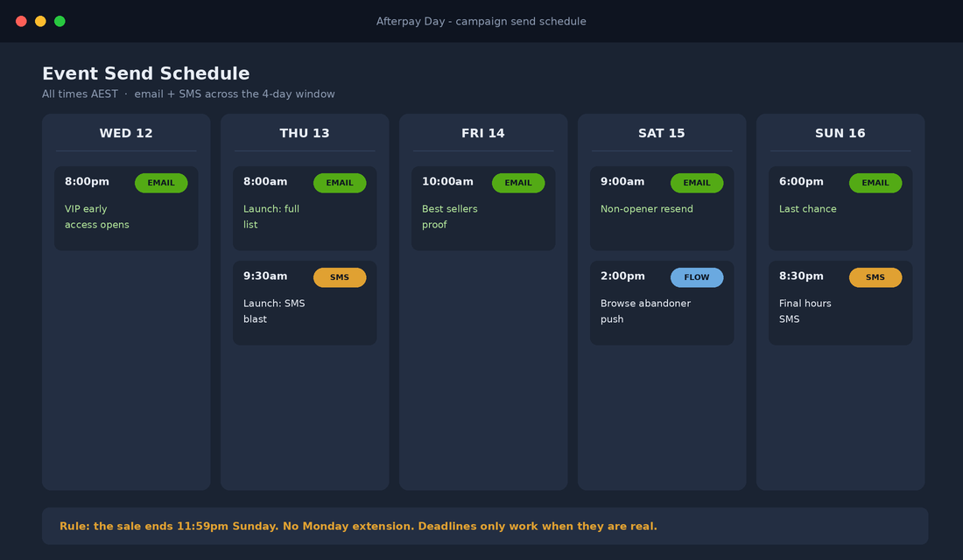Select the 2:00pm time label
The image size is (963, 560).
(x=622, y=276)
